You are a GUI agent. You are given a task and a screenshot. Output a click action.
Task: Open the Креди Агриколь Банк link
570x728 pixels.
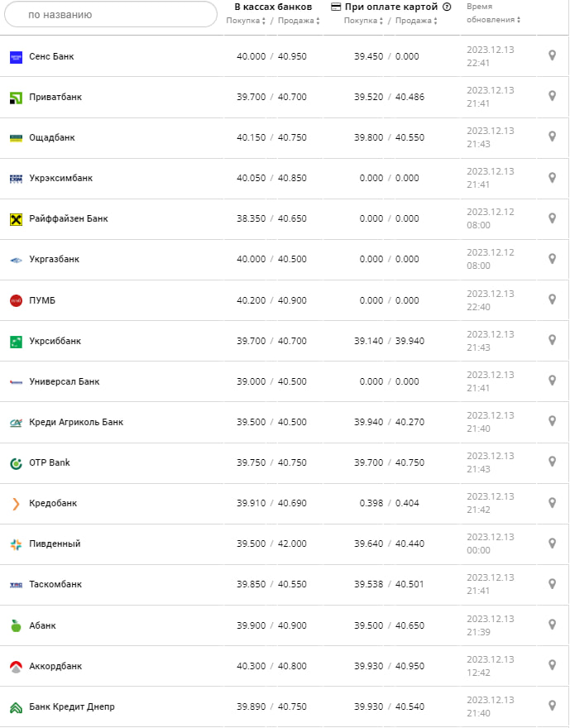[76, 422]
